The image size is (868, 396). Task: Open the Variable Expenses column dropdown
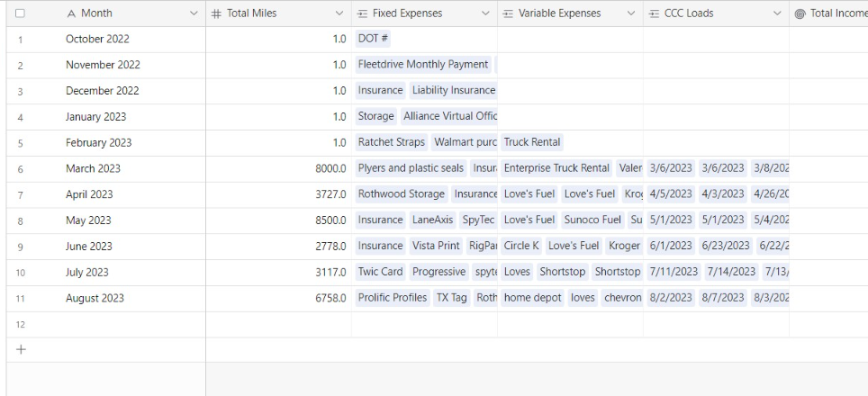tap(631, 13)
